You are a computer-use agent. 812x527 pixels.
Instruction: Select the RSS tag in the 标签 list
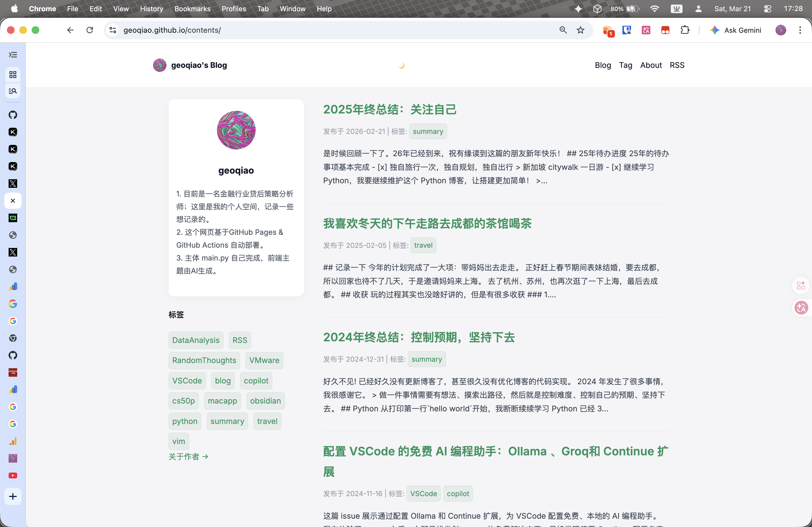(x=240, y=340)
